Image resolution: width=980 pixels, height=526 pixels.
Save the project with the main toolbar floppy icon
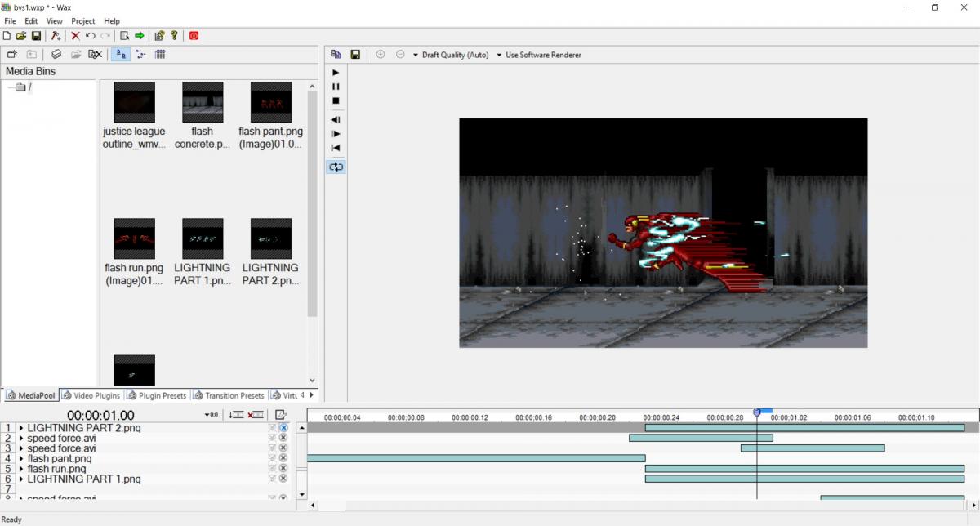[36, 36]
